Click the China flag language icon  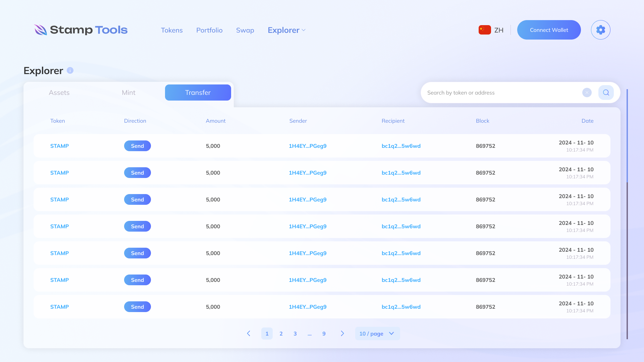(x=485, y=30)
